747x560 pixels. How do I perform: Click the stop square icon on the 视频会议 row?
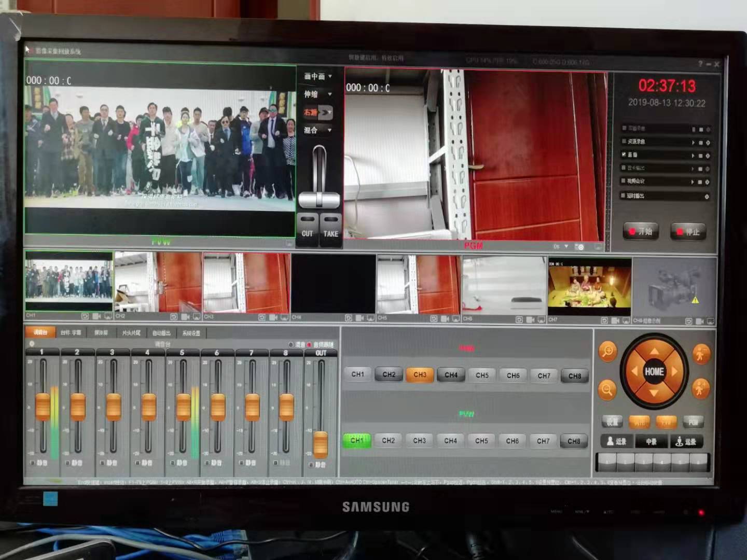tap(700, 182)
